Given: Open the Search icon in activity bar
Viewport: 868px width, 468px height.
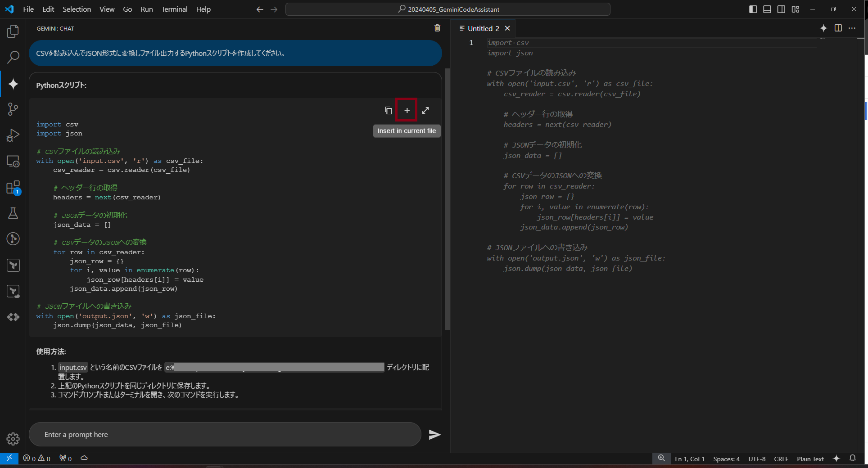Looking at the screenshot, I should click(x=13, y=57).
